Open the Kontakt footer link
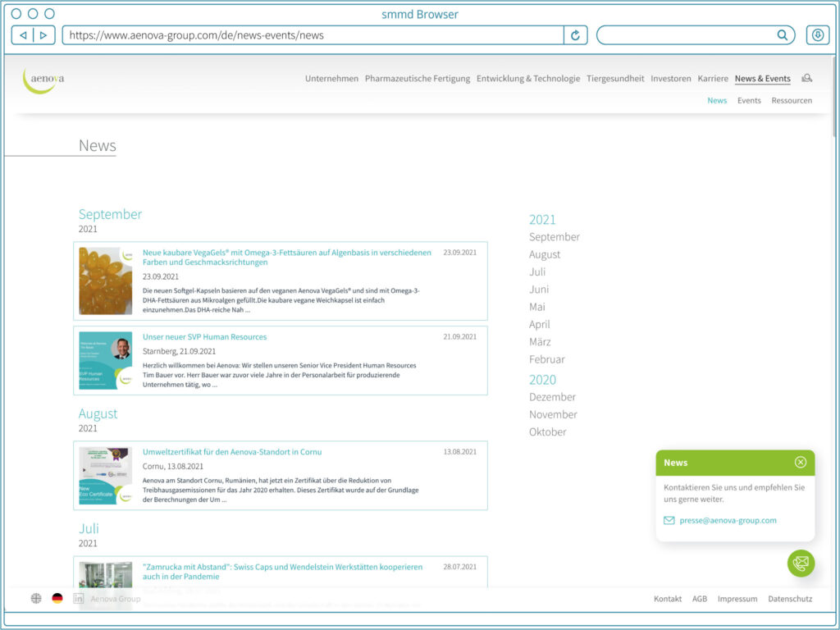Viewport: 840px width, 630px height. point(668,598)
